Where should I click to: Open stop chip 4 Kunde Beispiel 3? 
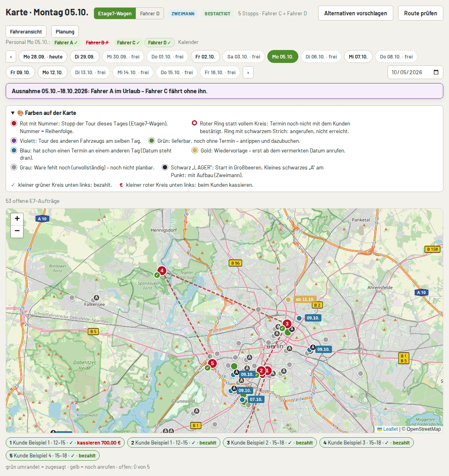pyautogui.click(x=366, y=443)
